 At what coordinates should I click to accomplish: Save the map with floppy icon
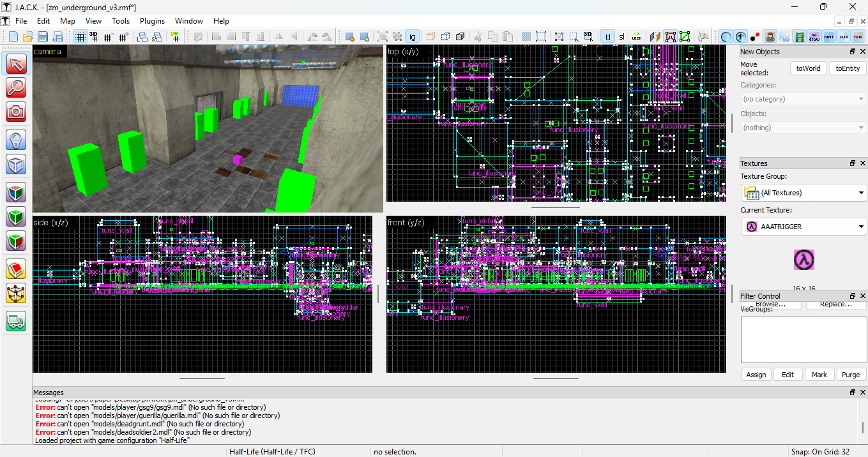coord(42,36)
